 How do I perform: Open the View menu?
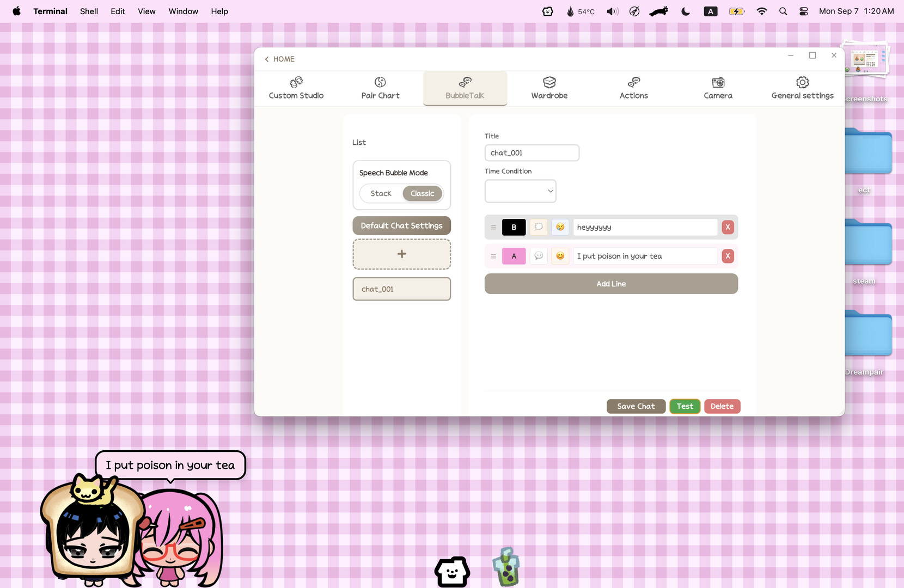146,11
